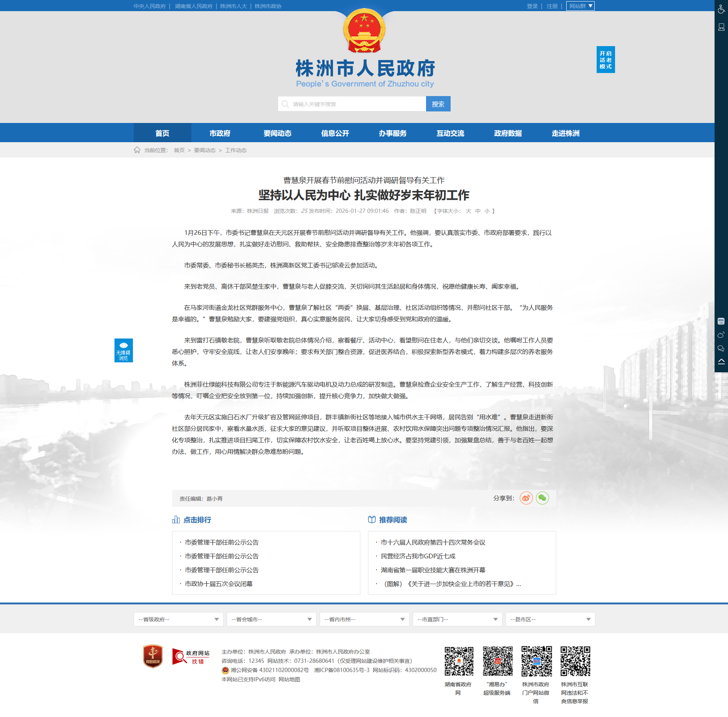The image size is (728, 717).
Task: Open the 县市区 dropdown list
Action: pyautogui.click(x=550, y=619)
